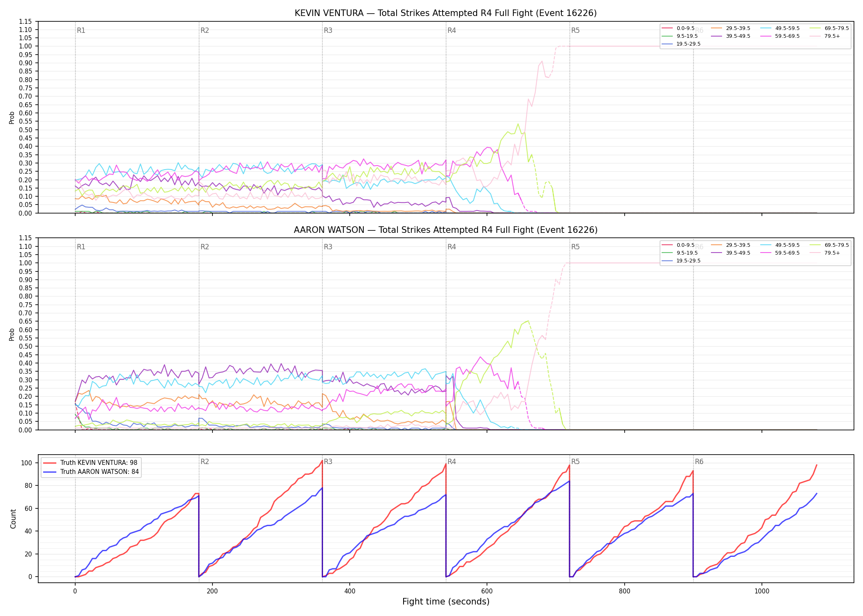The height and width of the screenshot is (616, 863).
Task: Click the 'Fight time (seconds)' axis label
Action: (x=446, y=602)
